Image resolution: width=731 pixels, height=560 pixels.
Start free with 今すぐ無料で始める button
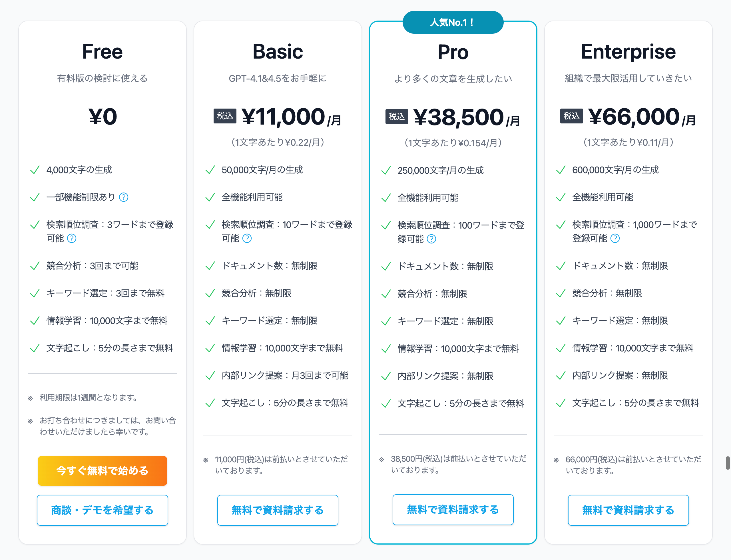point(102,471)
